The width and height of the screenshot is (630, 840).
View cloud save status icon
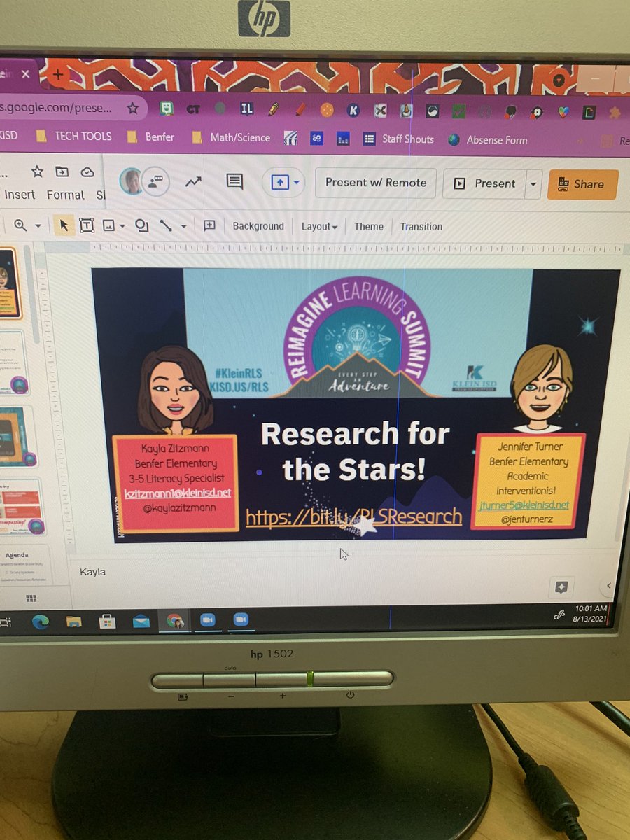[87, 172]
